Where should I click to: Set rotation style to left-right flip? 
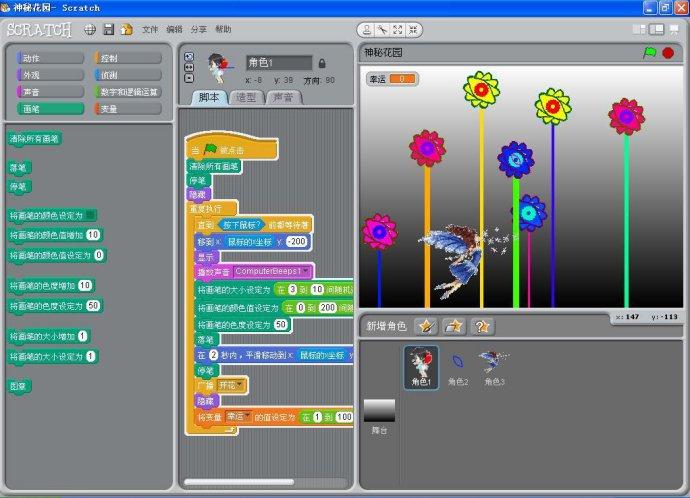click(189, 67)
